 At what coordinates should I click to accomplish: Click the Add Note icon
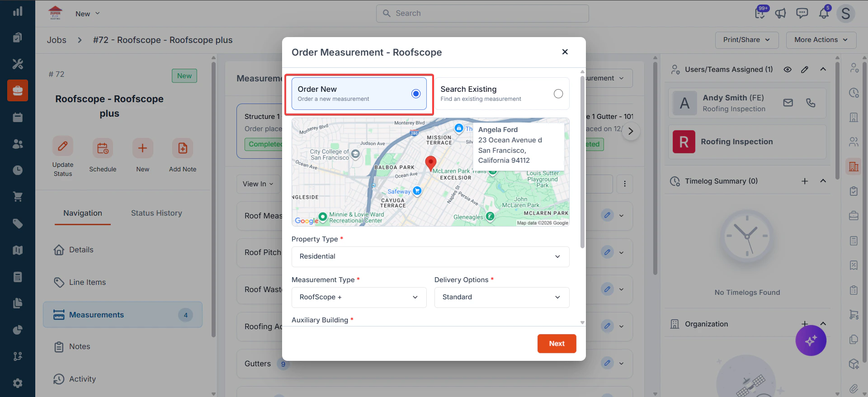coord(183,148)
